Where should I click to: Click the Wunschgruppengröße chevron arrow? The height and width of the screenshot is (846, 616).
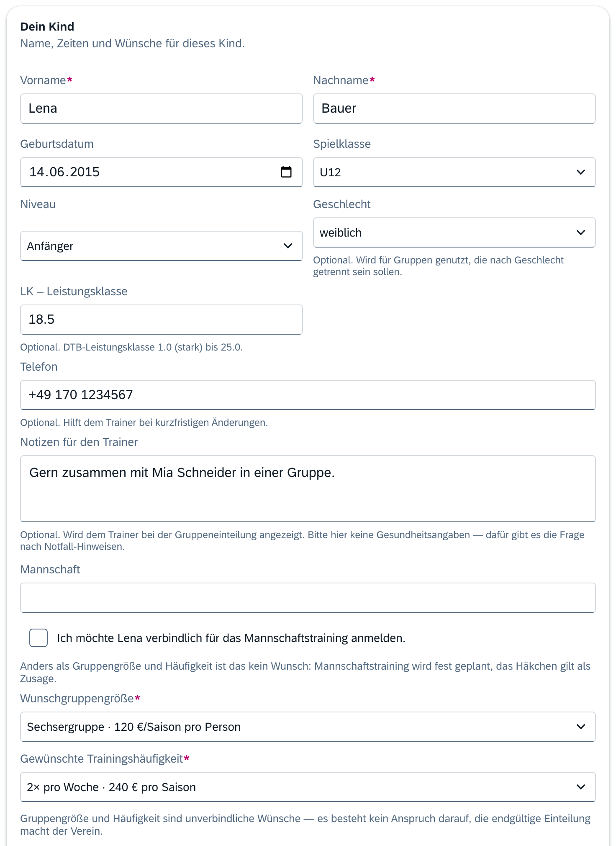[581, 727]
